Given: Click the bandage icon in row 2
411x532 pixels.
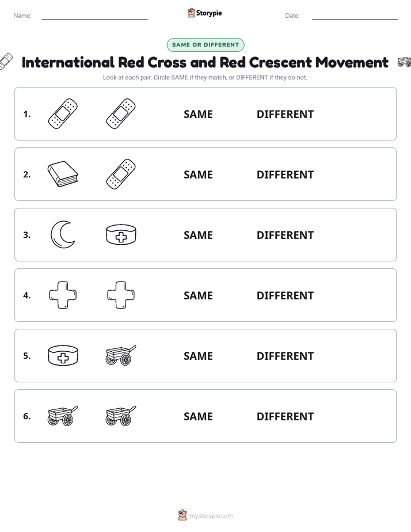Looking at the screenshot, I should pos(121,174).
